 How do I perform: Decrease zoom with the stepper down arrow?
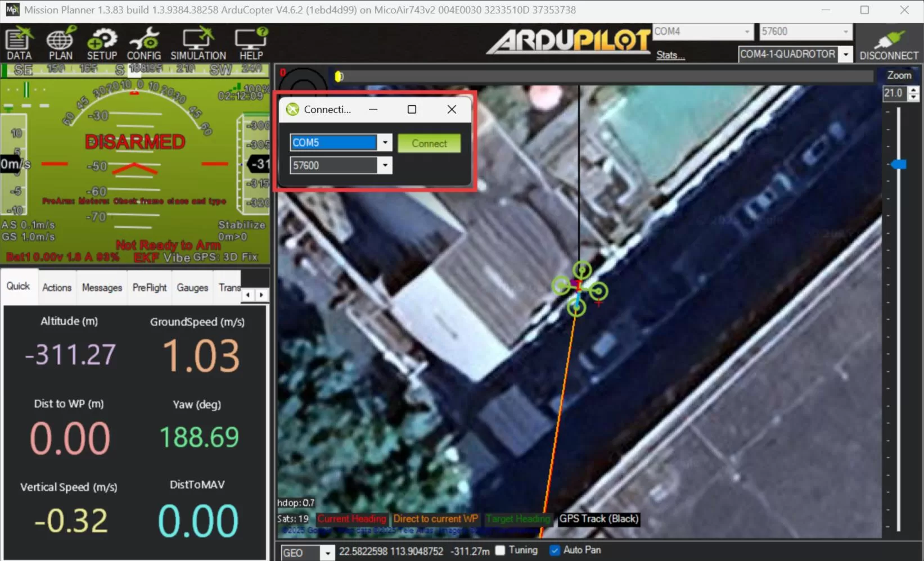[913, 97]
